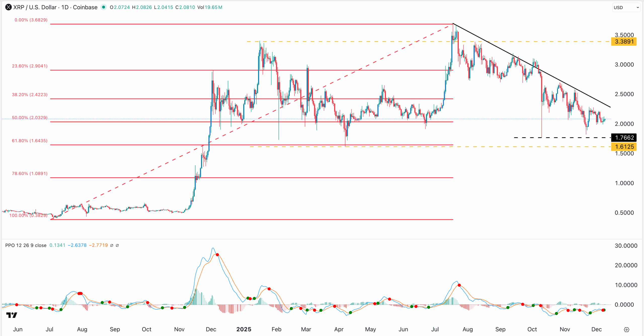Click the orange PPO signal value −2.7719
The width and height of the screenshot is (644, 336).
[x=98, y=245]
